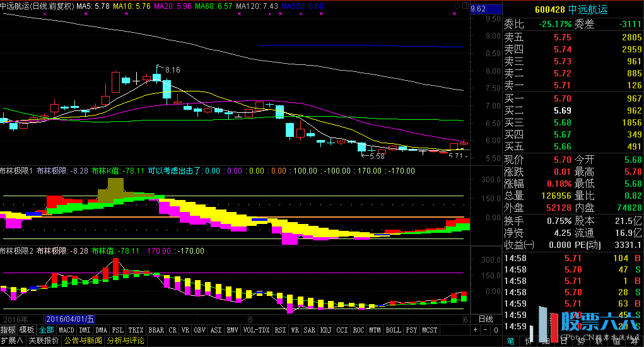
Task: Open 关联报价 related quotes
Action: 44,341
